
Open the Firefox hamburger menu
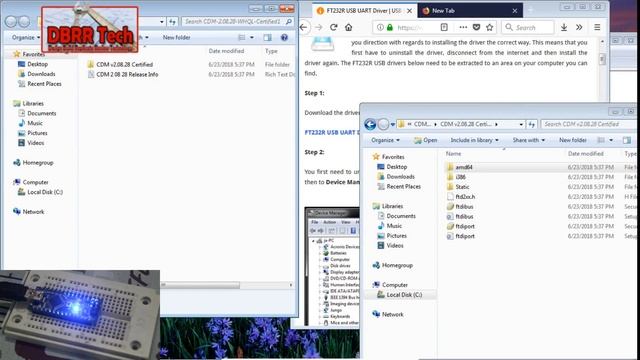597,27
